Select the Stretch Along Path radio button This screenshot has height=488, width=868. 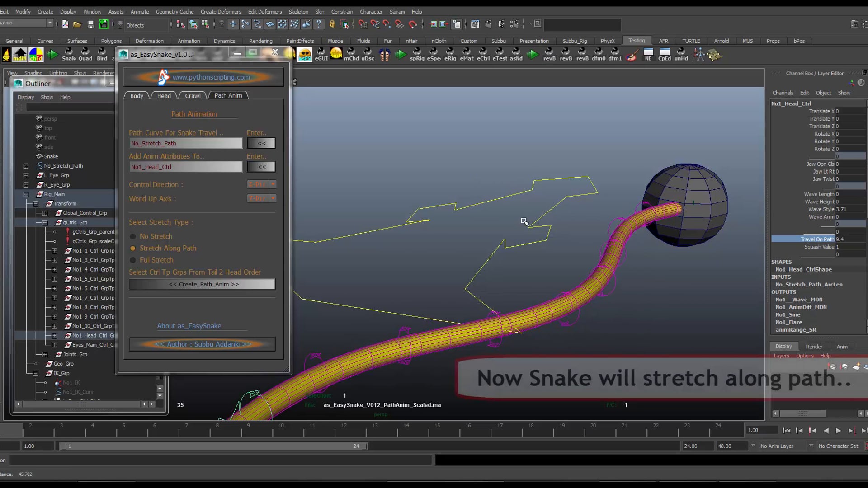click(133, 248)
